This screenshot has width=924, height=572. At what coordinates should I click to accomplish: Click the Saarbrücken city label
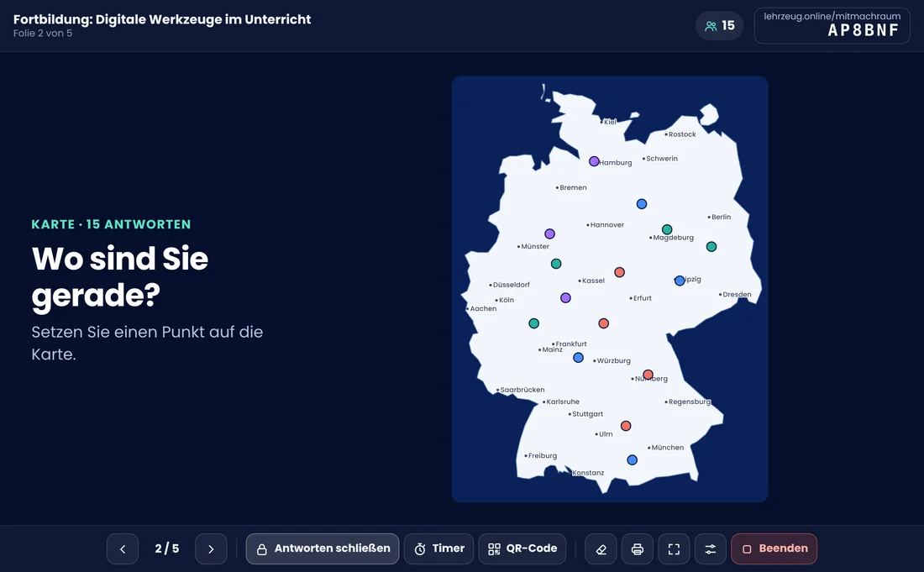[522, 390]
